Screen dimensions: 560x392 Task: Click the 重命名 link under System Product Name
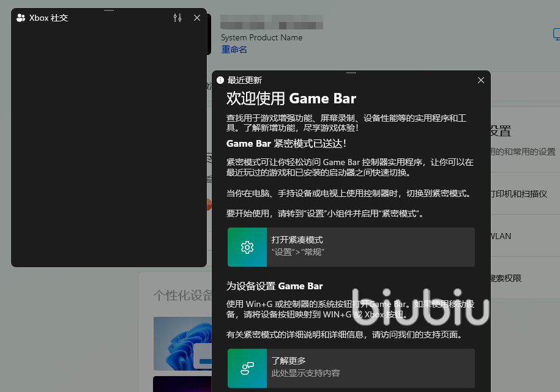pyautogui.click(x=234, y=50)
